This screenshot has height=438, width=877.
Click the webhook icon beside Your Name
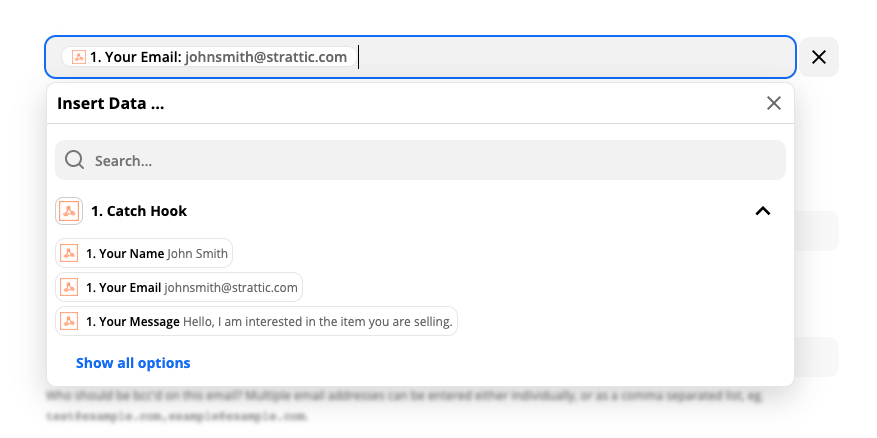point(69,253)
